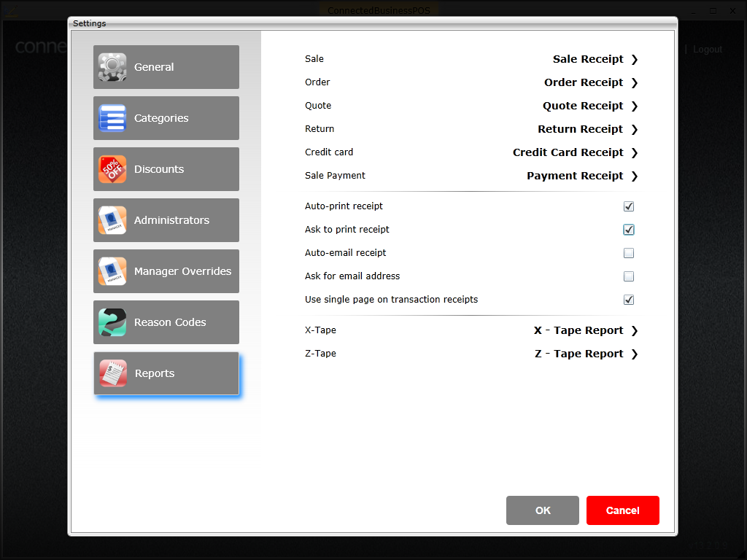Expand the Z - Tape Report chevron
Viewport: 747px width, 560px height.
635,354
